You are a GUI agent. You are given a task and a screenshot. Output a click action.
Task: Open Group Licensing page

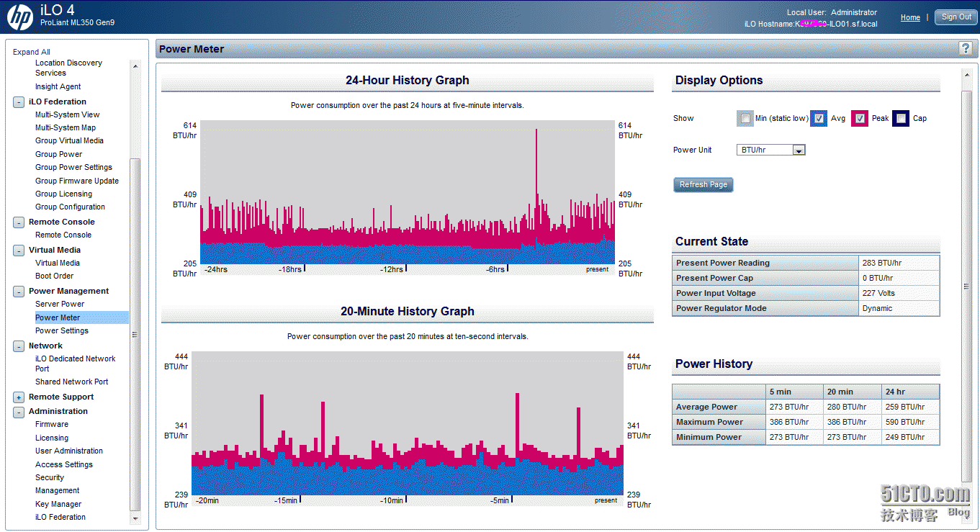63,194
